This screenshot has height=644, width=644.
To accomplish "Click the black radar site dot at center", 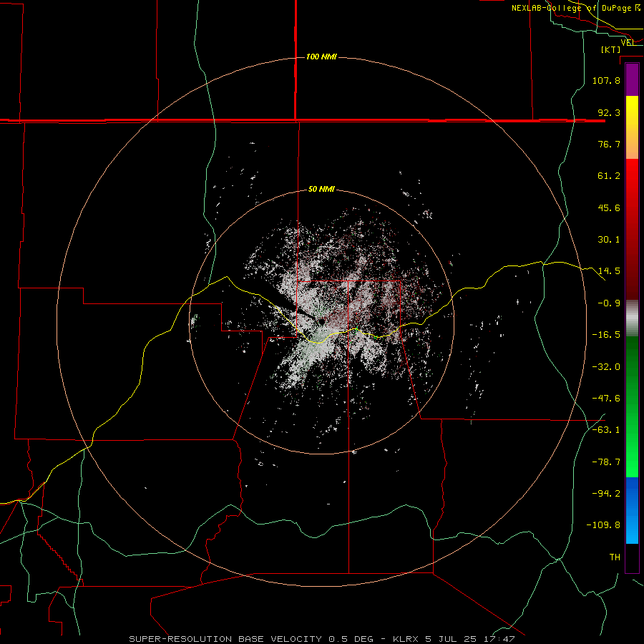I will pyautogui.click(x=321, y=322).
